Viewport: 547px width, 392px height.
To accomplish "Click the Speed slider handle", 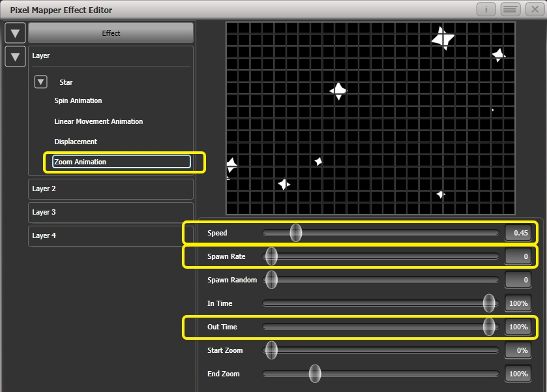I will pos(295,232).
